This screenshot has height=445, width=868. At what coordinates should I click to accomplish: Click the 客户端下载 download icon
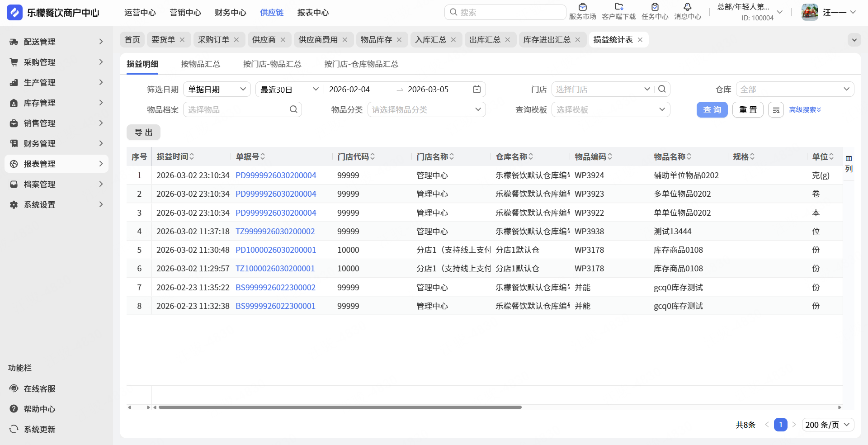pos(618,7)
